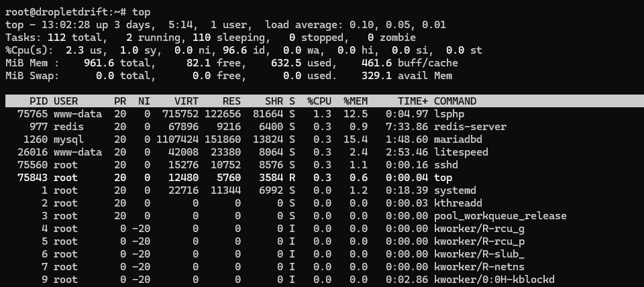Click the load average values 0.10, 0.05, 0.01

click(398, 25)
